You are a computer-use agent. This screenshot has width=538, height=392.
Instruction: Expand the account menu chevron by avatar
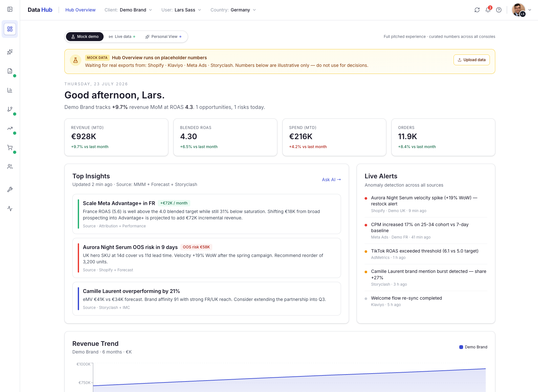click(530, 10)
